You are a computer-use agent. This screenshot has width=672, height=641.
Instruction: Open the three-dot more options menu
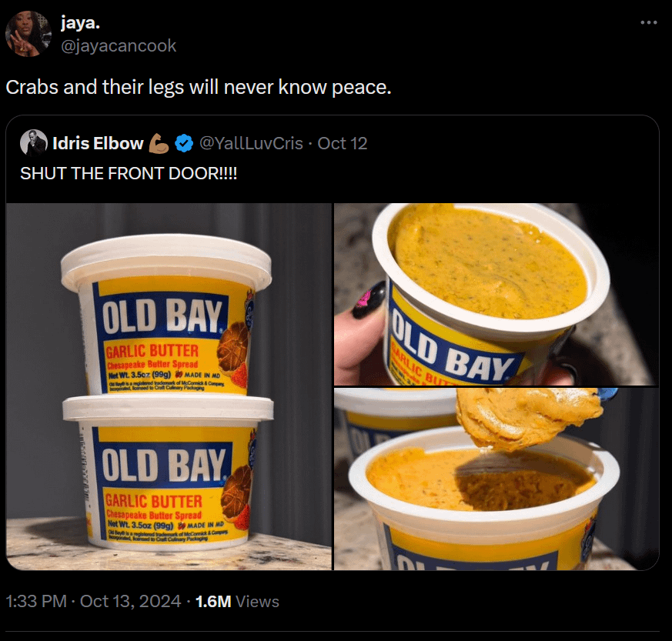[649, 22]
